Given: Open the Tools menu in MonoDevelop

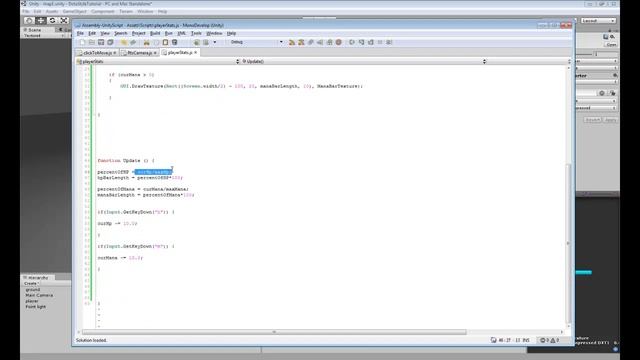Looking at the screenshot, I should 196,33.
